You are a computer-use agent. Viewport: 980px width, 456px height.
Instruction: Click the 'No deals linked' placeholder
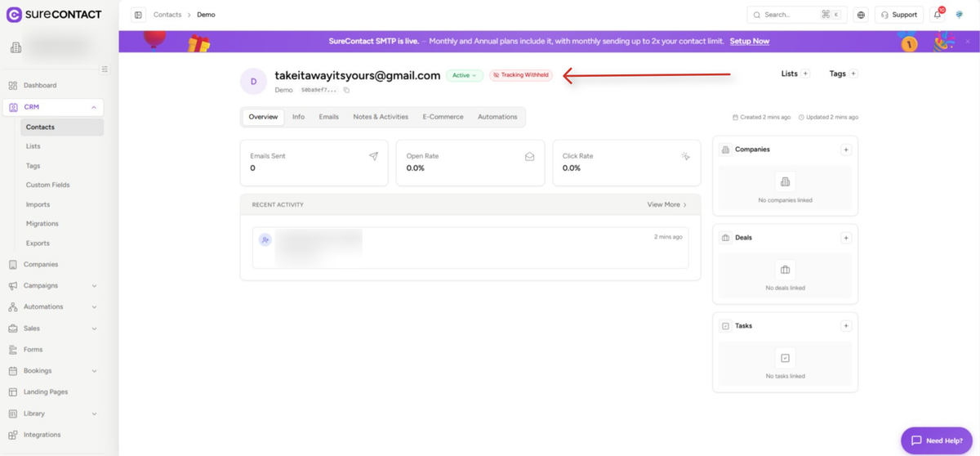click(785, 276)
